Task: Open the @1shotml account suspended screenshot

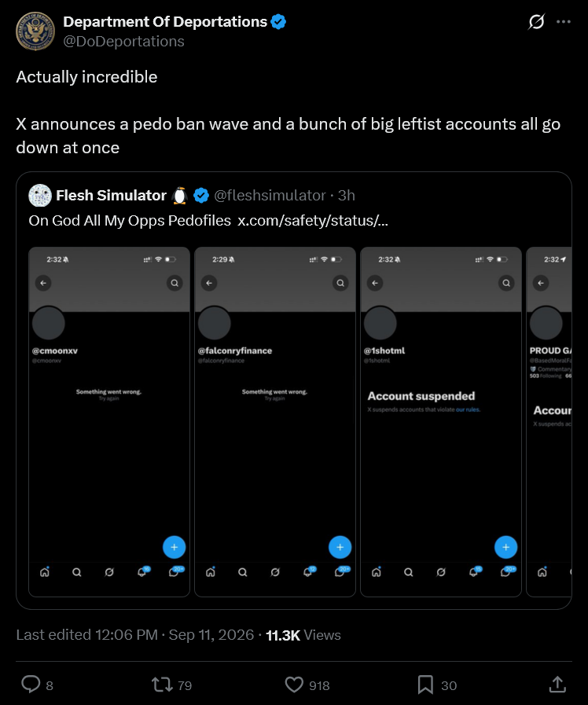Action: pos(441,422)
